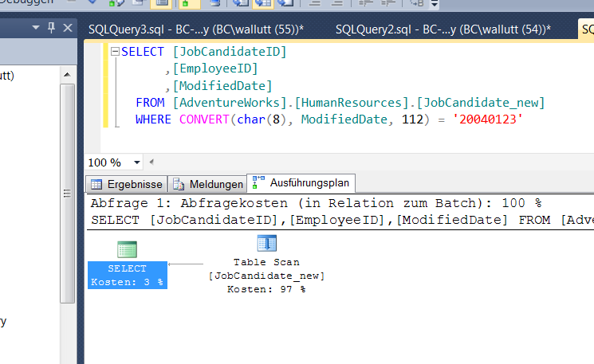Click [HumanResources] schema name in query
The width and height of the screenshot is (594, 364).
coord(352,103)
